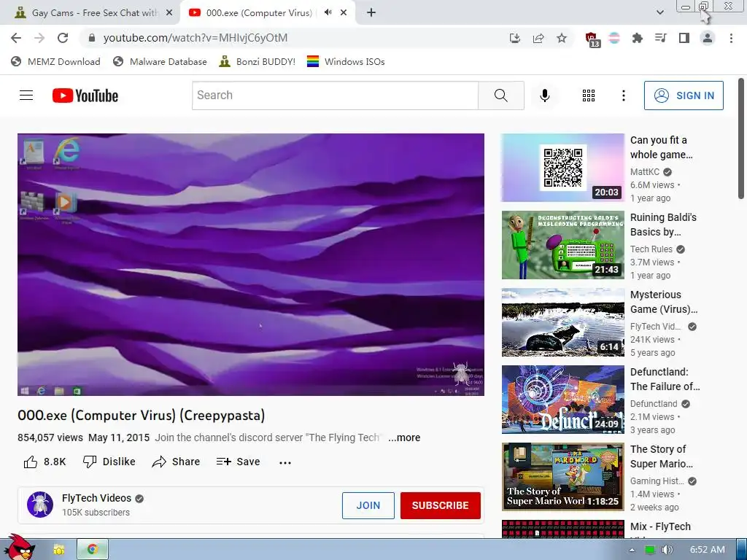Click the SIGN IN button
This screenshot has width=747, height=560.
pyautogui.click(x=684, y=96)
